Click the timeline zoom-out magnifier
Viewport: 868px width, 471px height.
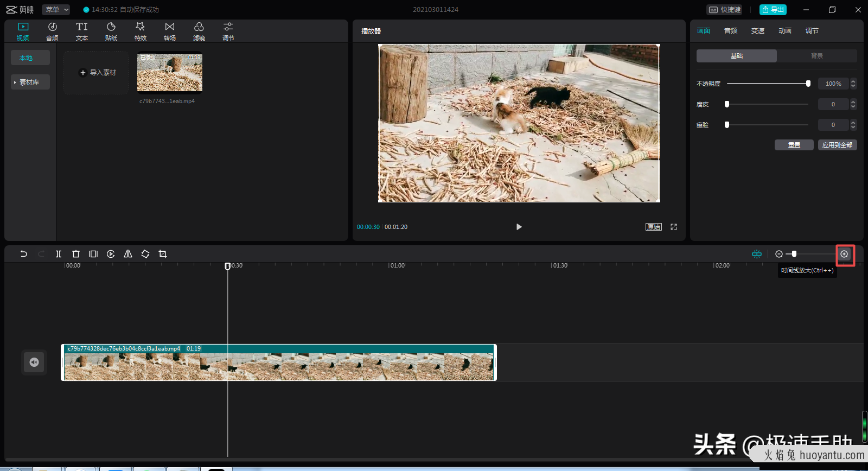point(779,254)
